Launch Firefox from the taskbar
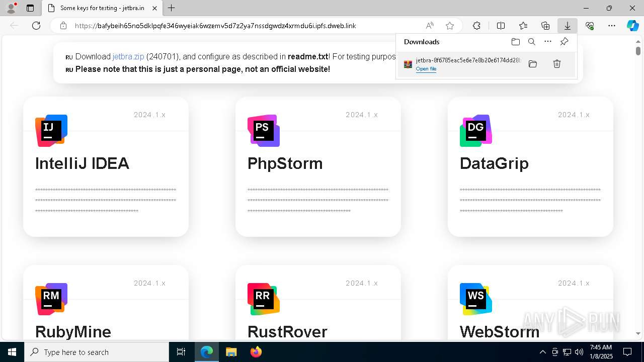644x362 pixels. (256, 352)
